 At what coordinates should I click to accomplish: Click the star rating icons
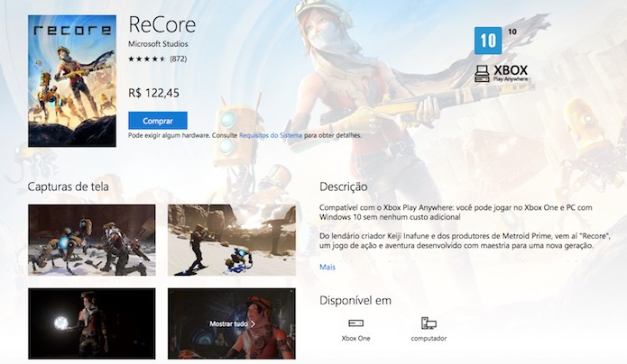coord(147,59)
